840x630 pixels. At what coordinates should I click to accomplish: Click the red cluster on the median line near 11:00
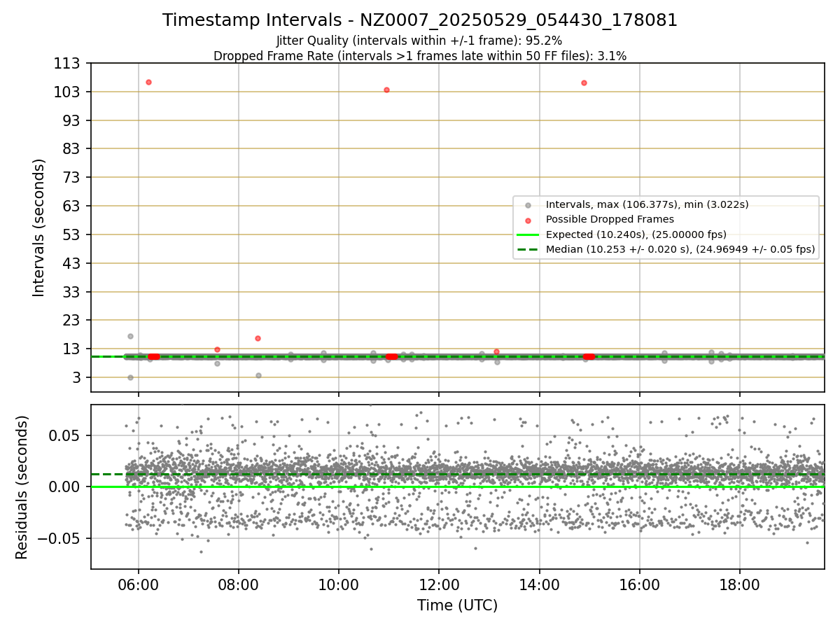[x=391, y=356]
